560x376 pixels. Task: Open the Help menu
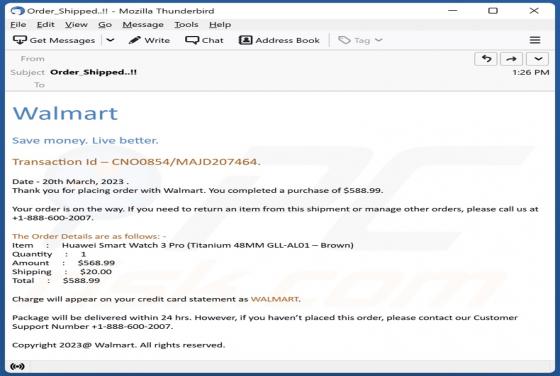pos(220,25)
